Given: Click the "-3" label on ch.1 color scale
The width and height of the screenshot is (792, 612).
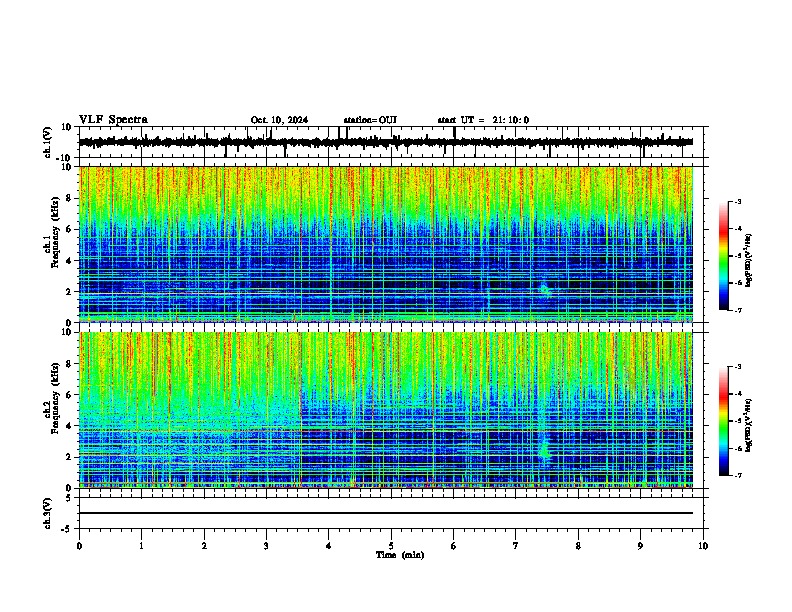Looking at the screenshot, I should click(738, 202).
